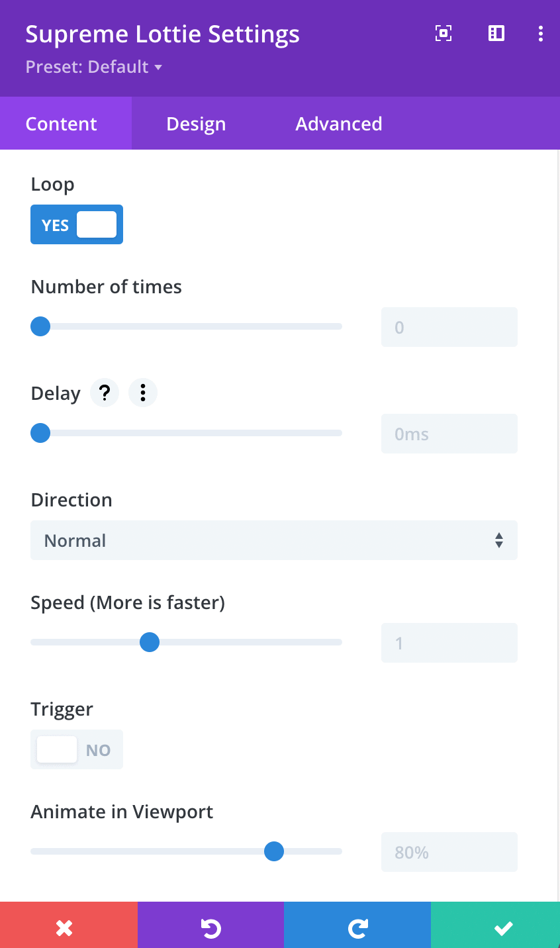Open the Direction dropdown set to Normal

(x=274, y=540)
